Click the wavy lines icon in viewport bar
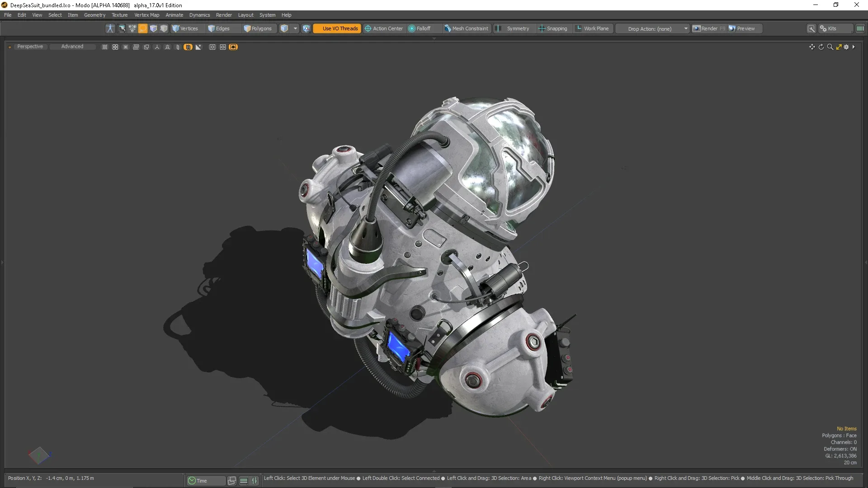This screenshot has width=868, height=488. [136, 47]
